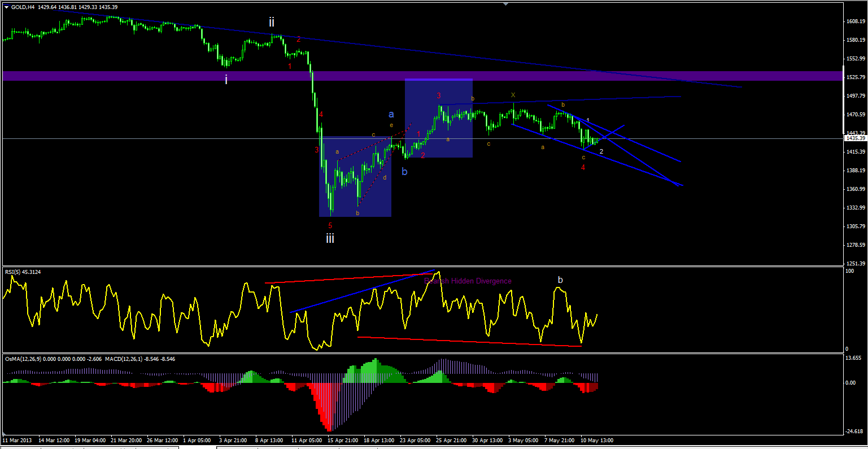Click the current price label 1435.39 on the price axis
The width and height of the screenshot is (868, 449).
856,138
